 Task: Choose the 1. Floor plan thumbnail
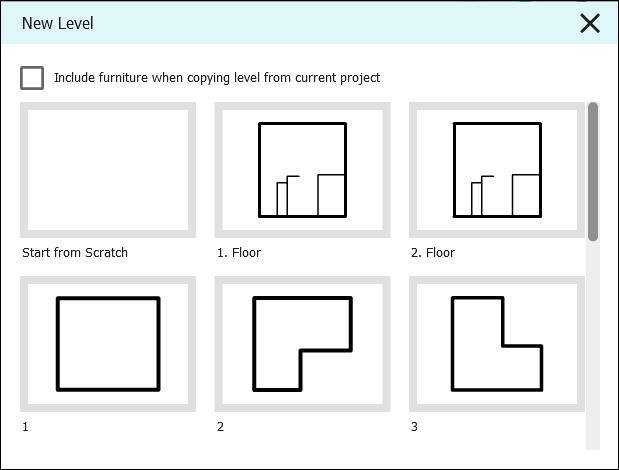(302, 170)
